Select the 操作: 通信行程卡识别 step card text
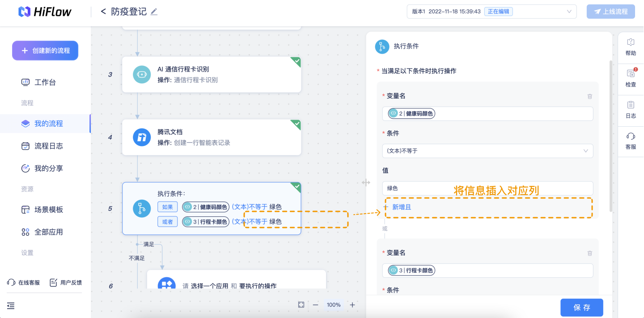Viewport: 644px width, 318px height. 188,80
